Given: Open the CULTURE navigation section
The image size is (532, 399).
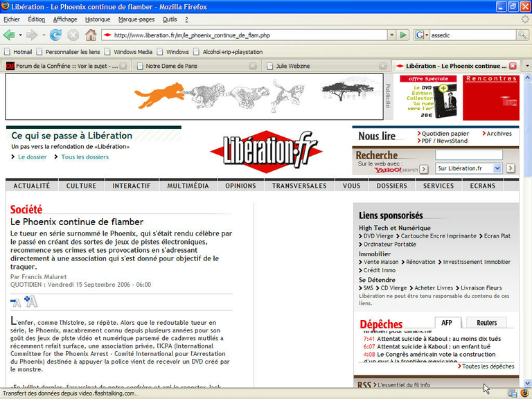Looking at the screenshot, I should [82, 186].
